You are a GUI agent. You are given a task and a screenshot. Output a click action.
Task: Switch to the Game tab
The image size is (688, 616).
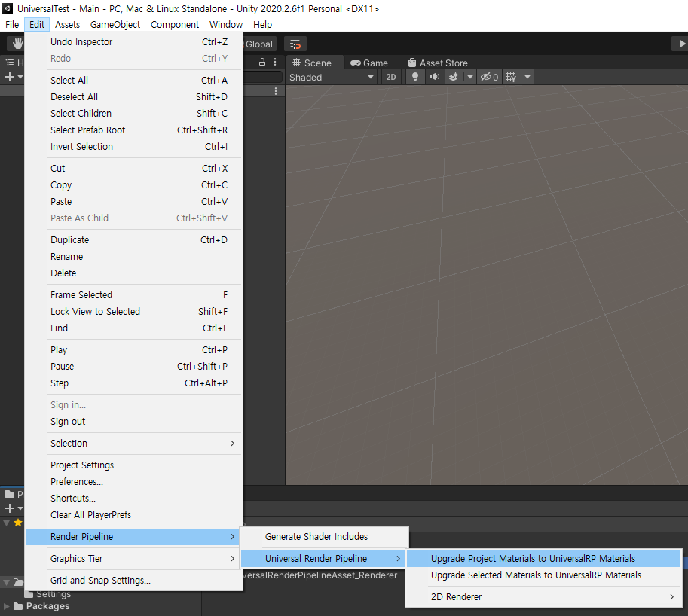click(x=369, y=63)
